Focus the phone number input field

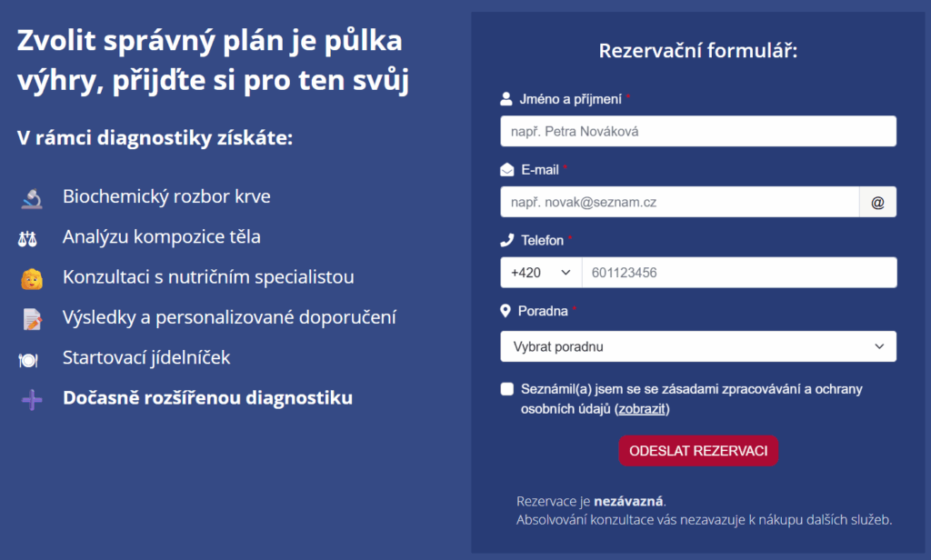[739, 273]
